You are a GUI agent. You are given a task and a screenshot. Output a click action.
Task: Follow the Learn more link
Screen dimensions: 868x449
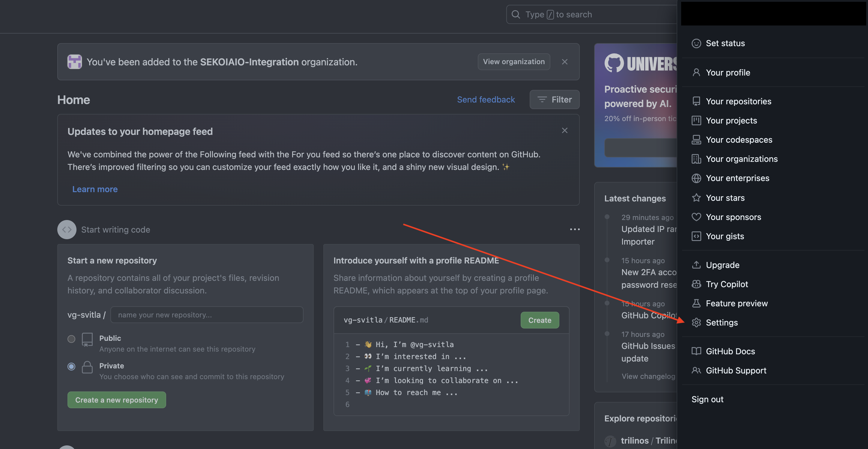click(x=95, y=189)
